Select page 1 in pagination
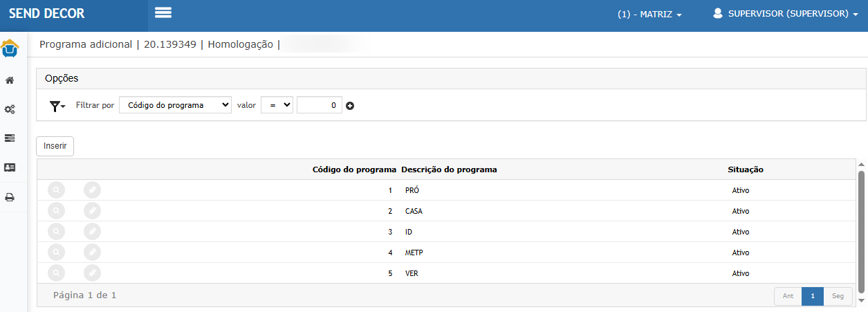 point(813,296)
